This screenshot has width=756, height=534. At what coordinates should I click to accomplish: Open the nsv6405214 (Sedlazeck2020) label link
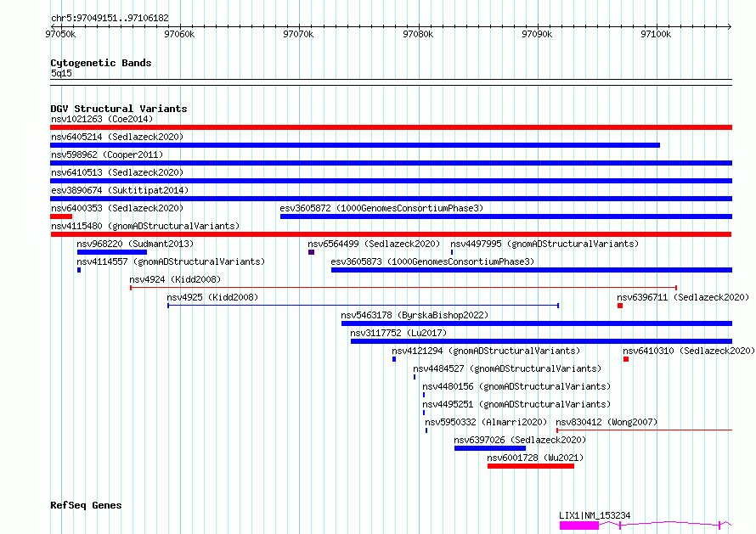(x=117, y=137)
